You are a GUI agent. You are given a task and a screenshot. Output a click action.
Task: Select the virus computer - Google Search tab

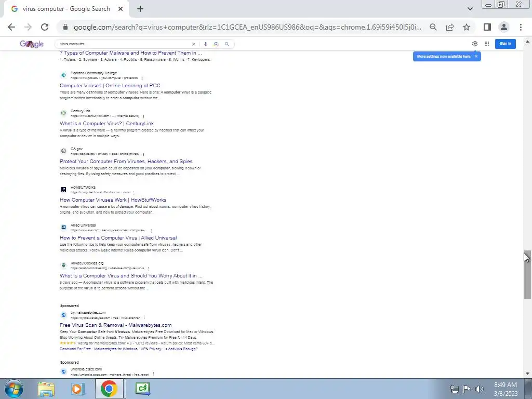pos(66,9)
